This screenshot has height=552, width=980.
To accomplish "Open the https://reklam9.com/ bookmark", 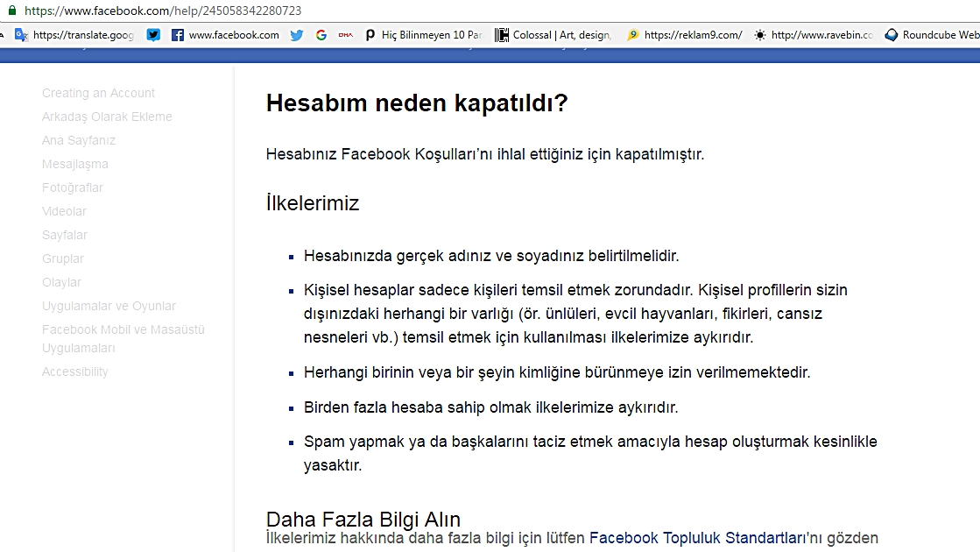I will pyautogui.click(x=693, y=35).
